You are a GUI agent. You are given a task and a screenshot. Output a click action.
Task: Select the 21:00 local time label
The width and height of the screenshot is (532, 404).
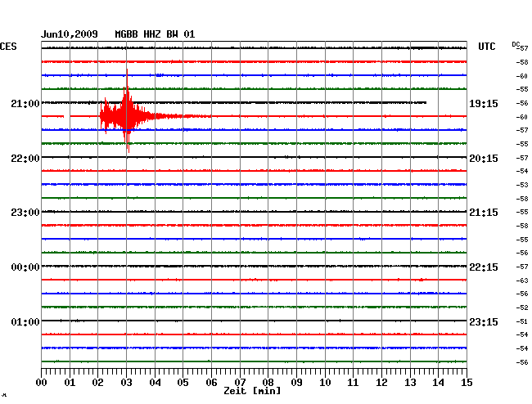(x=25, y=103)
